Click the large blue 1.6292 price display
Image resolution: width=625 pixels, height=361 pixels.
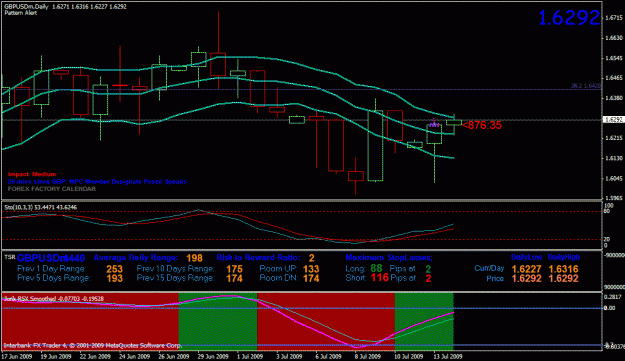pyautogui.click(x=569, y=18)
